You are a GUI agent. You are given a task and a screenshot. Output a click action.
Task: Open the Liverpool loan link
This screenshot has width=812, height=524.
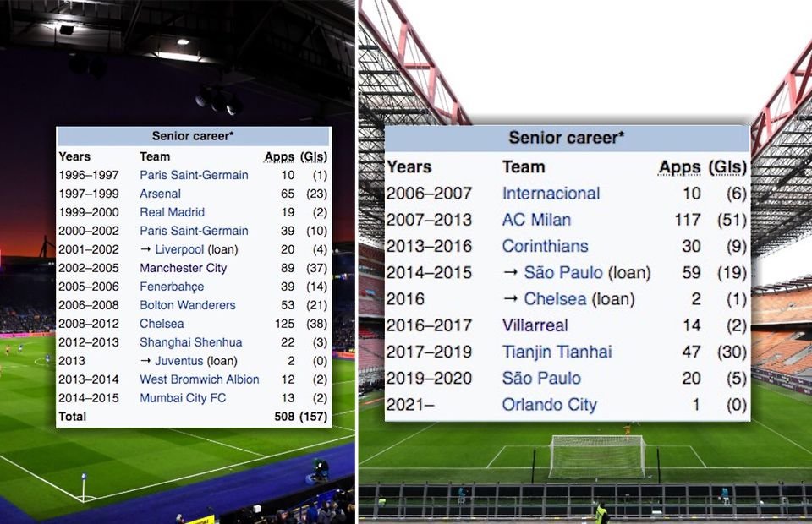(x=179, y=249)
